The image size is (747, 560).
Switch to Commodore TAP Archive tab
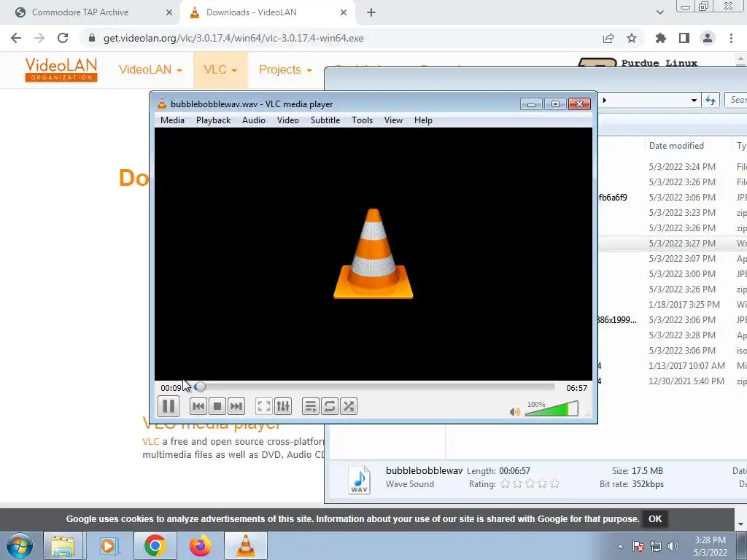(x=90, y=13)
